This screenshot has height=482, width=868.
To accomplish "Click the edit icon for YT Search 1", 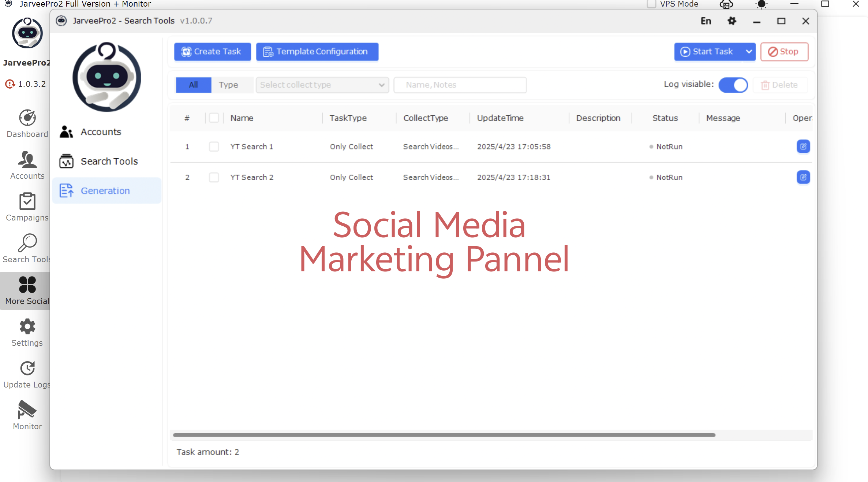I will coord(803,147).
